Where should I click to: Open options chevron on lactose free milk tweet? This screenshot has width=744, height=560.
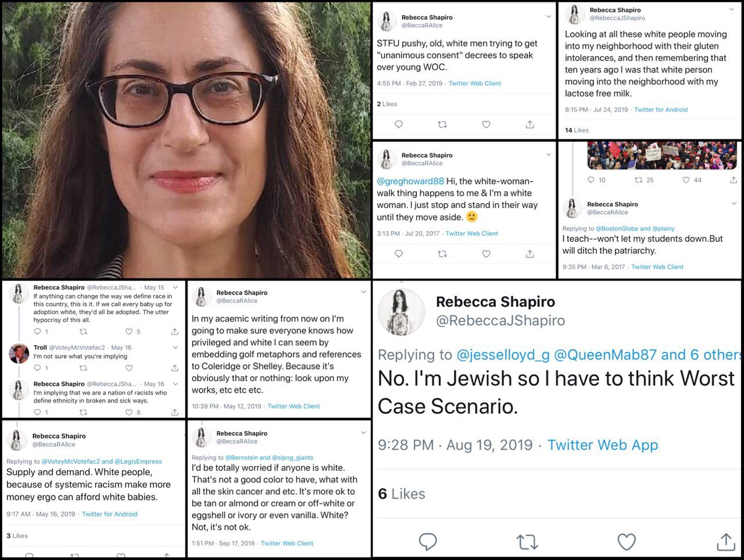coord(731,9)
